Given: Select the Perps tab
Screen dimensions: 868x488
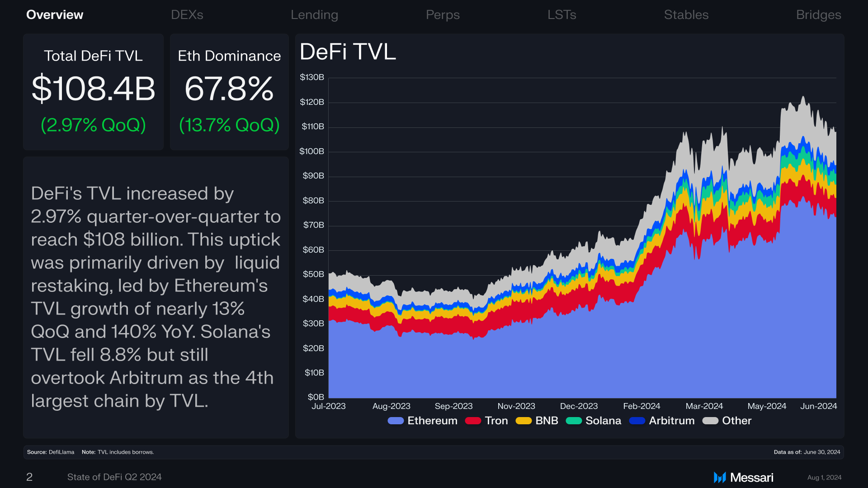Looking at the screenshot, I should (443, 15).
